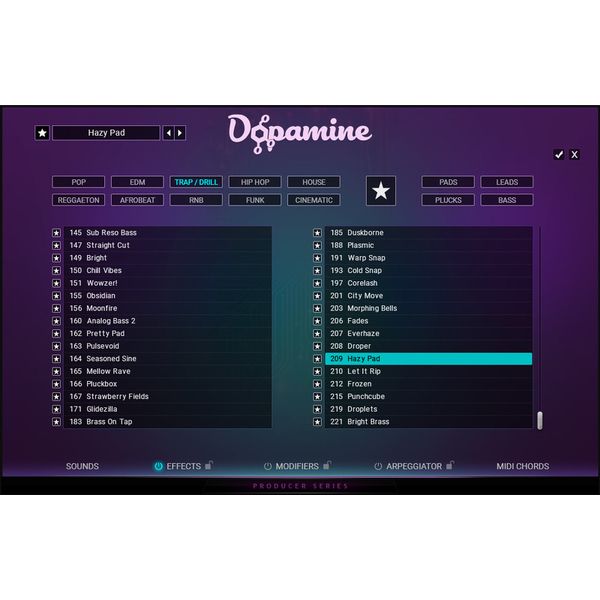
Task: Enable the POP genre filter
Action: (78, 182)
